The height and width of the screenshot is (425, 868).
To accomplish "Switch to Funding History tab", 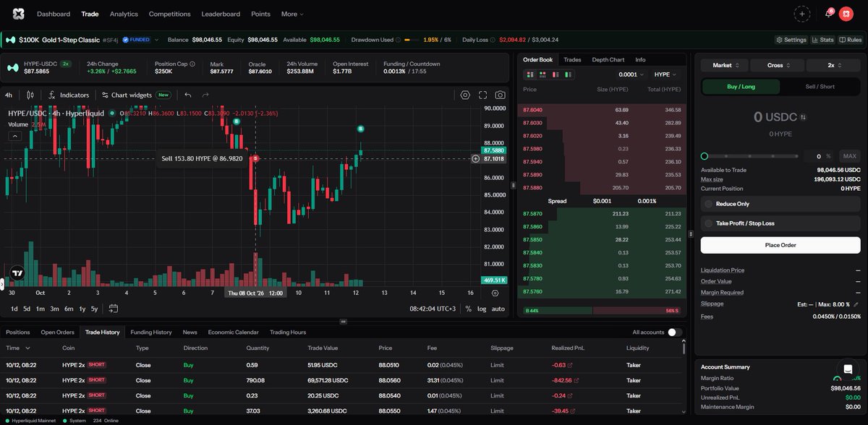I will click(150, 332).
